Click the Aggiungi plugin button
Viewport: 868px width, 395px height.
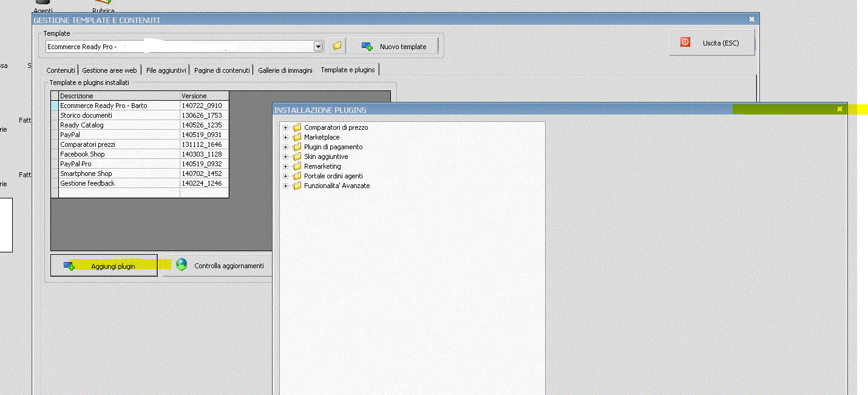click(x=104, y=266)
